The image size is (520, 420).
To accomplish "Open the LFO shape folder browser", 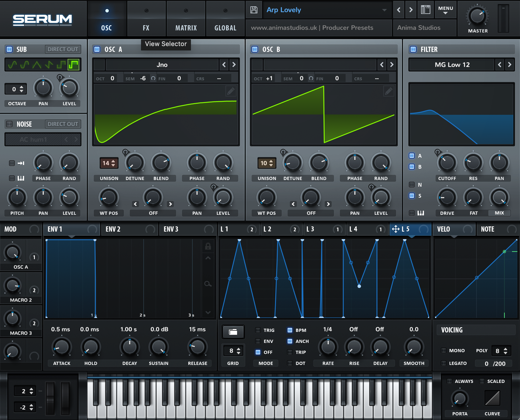I will pos(233,332).
